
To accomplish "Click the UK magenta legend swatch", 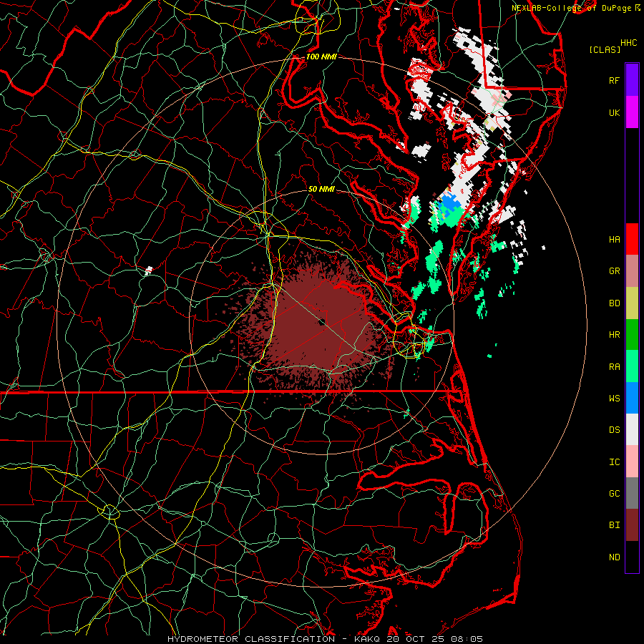I will 632,112.
